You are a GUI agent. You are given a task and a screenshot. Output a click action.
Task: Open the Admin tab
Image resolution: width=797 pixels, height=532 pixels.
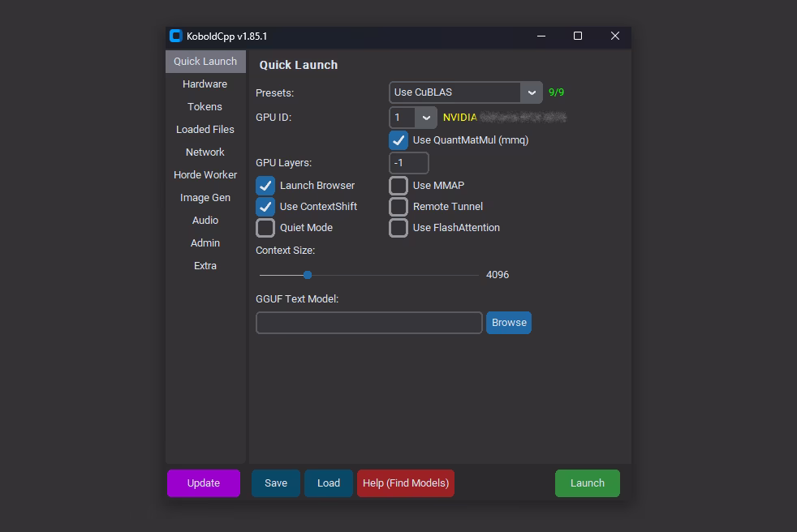coord(205,242)
